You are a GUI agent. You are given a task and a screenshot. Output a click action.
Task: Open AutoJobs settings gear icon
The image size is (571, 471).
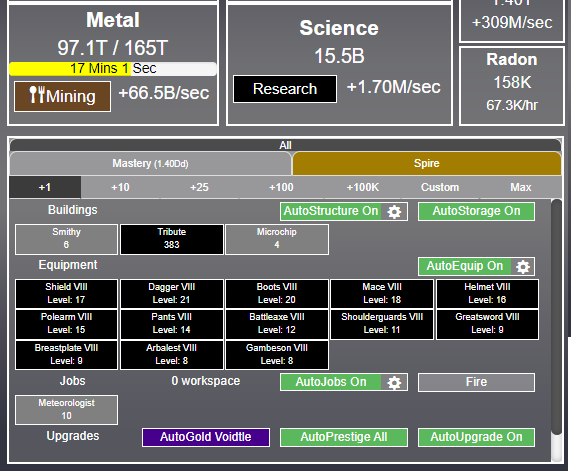point(394,382)
